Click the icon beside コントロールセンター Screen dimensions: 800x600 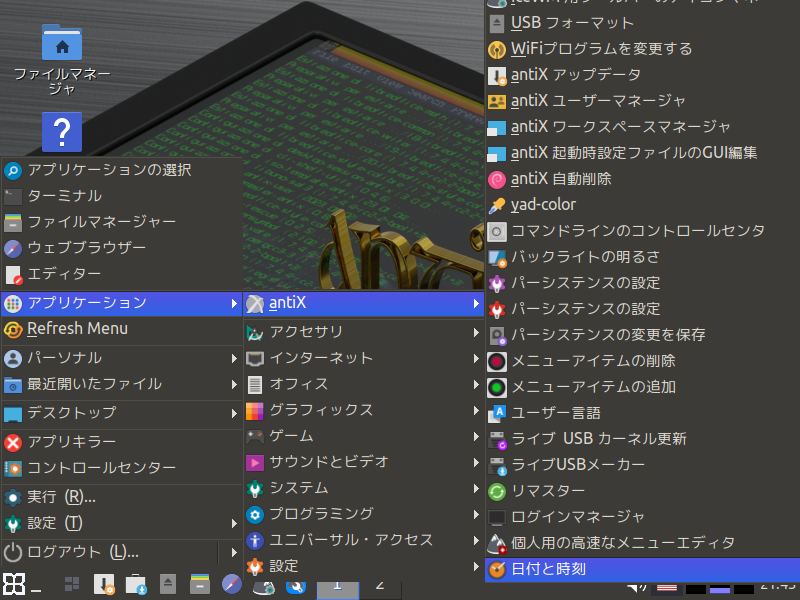tap(13, 468)
